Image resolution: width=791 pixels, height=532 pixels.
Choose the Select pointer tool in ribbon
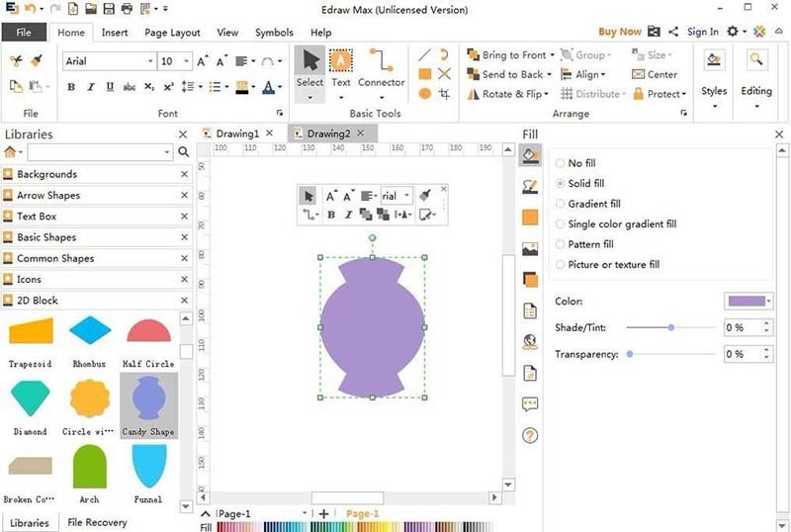tap(309, 74)
